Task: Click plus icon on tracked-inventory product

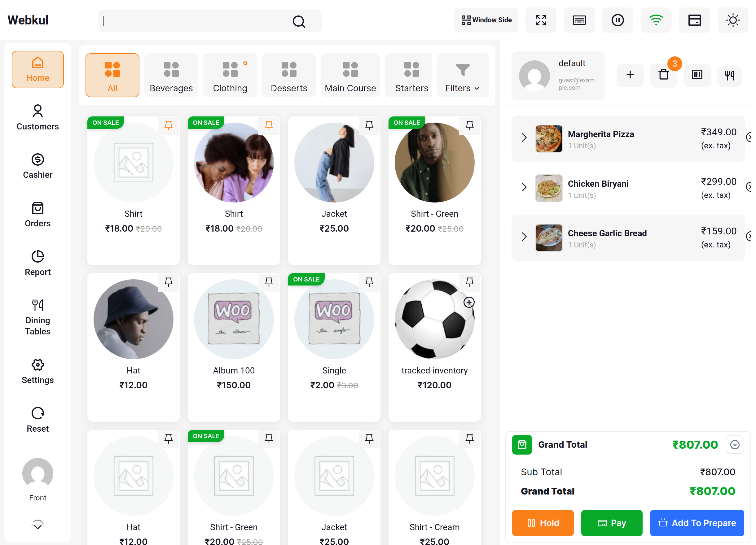Action: coord(469,302)
